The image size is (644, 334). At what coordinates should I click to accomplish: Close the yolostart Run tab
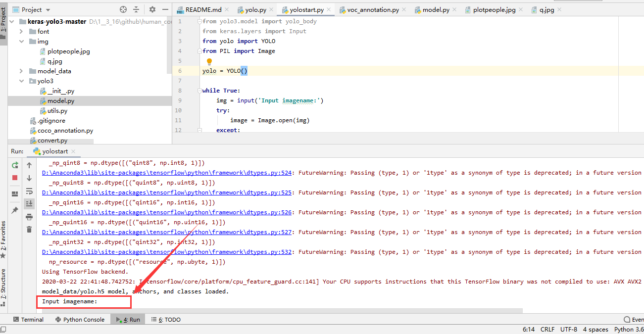point(73,151)
